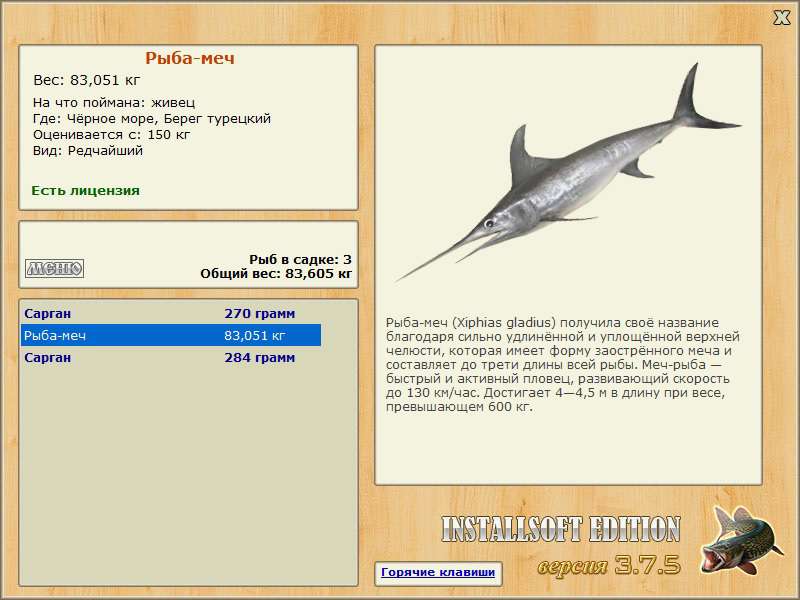Select the Сарган 284 грамм row
Image resolution: width=800 pixels, height=600 pixels.
171,358
